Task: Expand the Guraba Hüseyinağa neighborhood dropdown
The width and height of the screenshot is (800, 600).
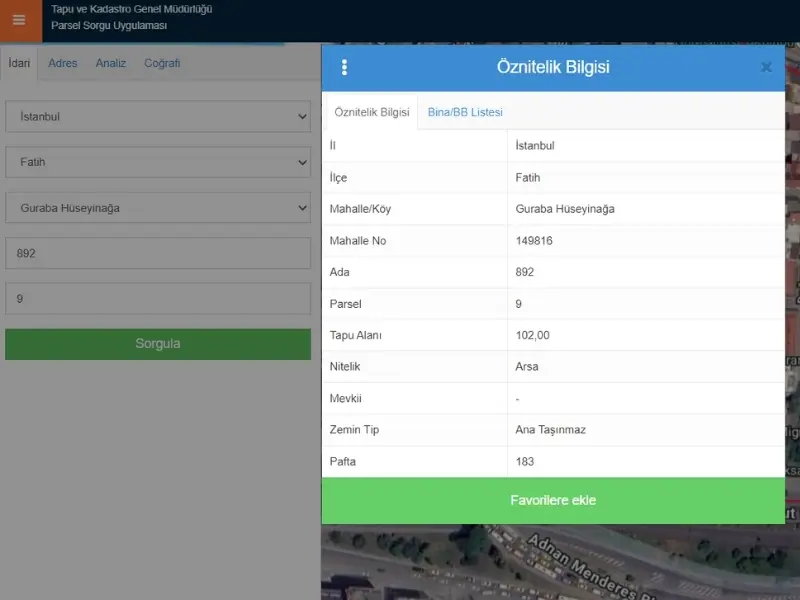Action: pos(158,208)
